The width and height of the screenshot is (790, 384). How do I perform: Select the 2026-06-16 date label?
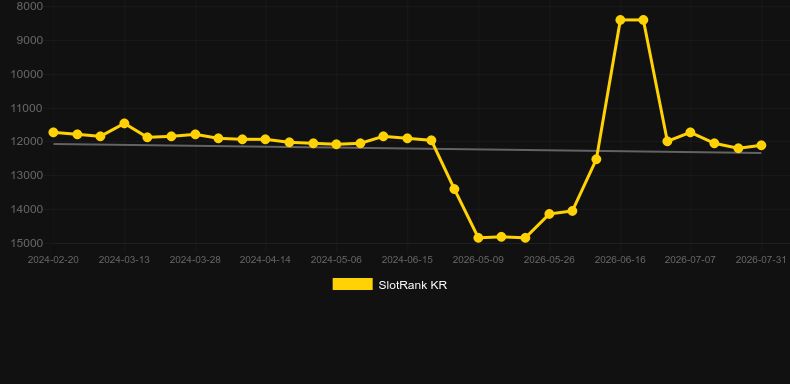tap(620, 260)
